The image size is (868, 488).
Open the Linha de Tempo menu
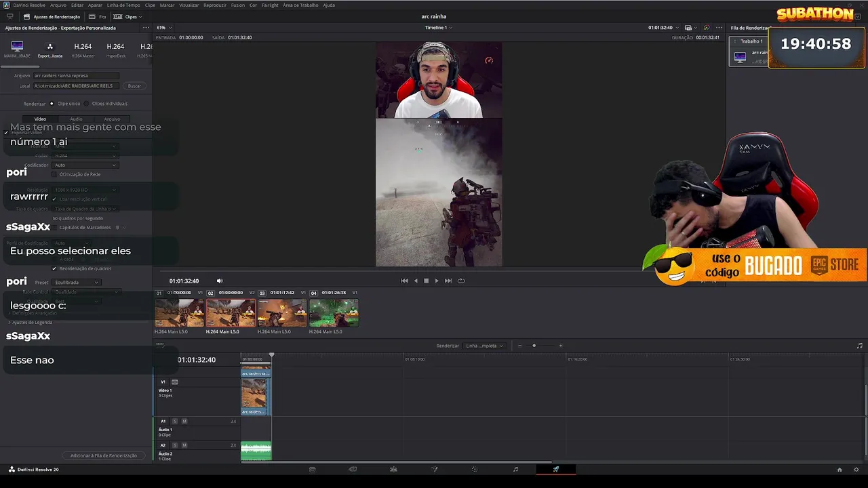click(x=123, y=5)
